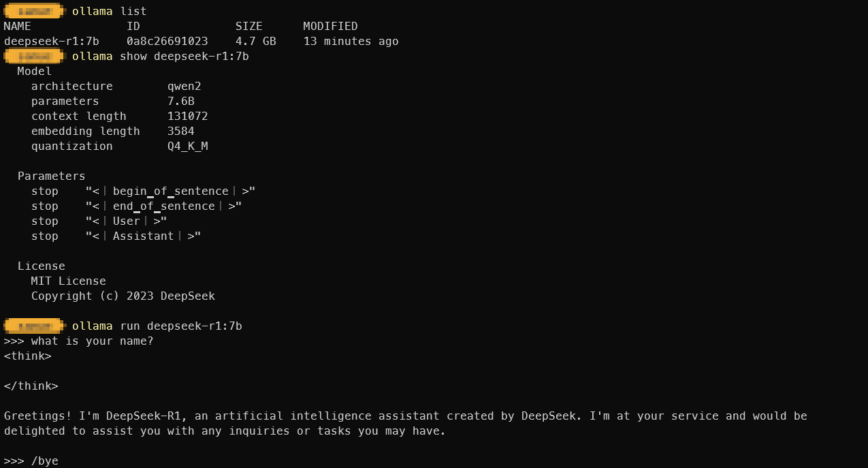The width and height of the screenshot is (868, 468).
Task: Click the MIT License text
Action: coord(68,281)
